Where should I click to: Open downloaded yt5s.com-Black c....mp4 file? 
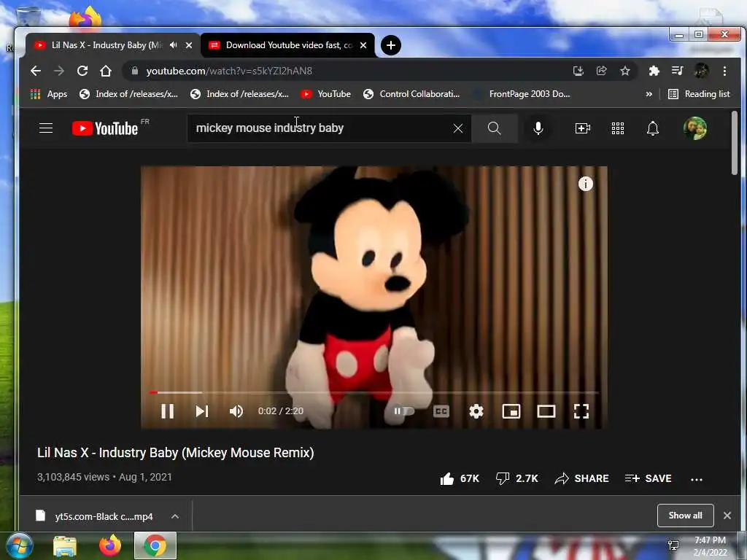(x=96, y=516)
